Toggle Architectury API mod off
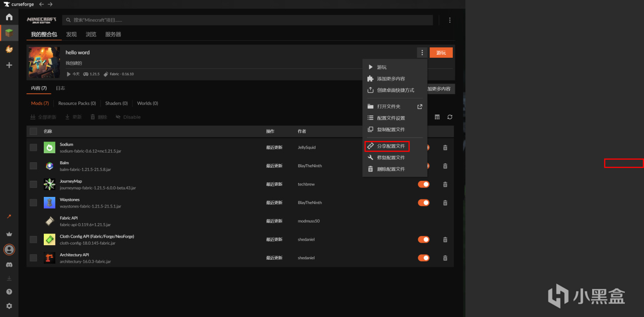644x317 pixels. point(424,258)
